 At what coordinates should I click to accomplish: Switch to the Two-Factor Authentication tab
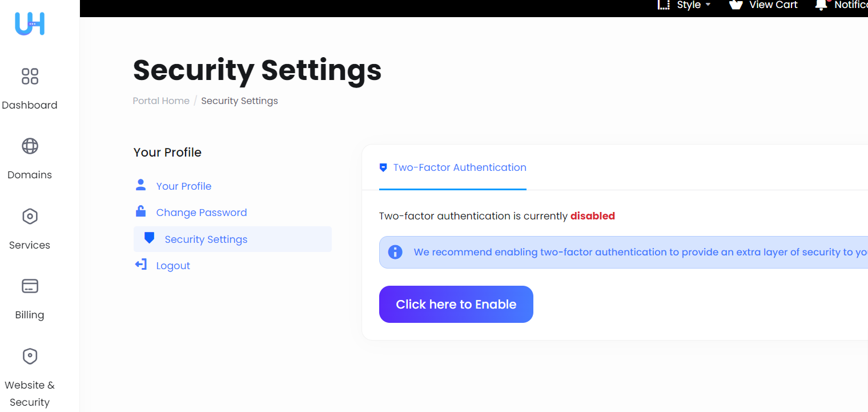(x=453, y=167)
